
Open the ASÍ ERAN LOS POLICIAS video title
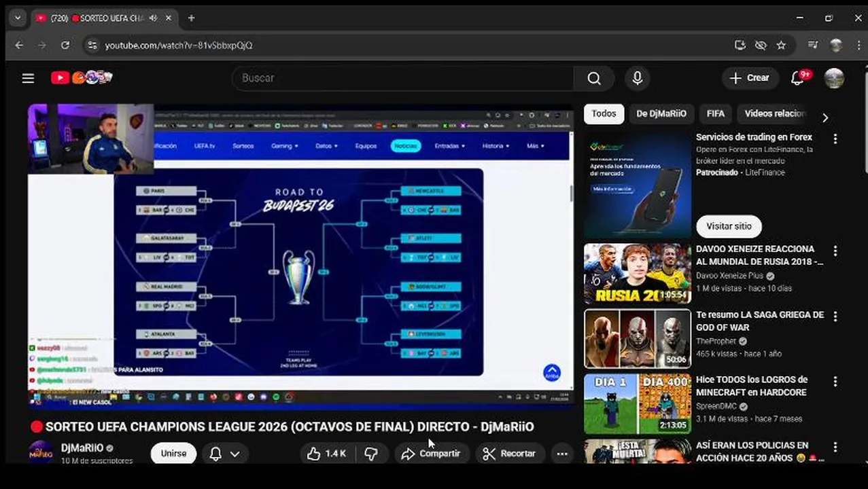pos(759,452)
